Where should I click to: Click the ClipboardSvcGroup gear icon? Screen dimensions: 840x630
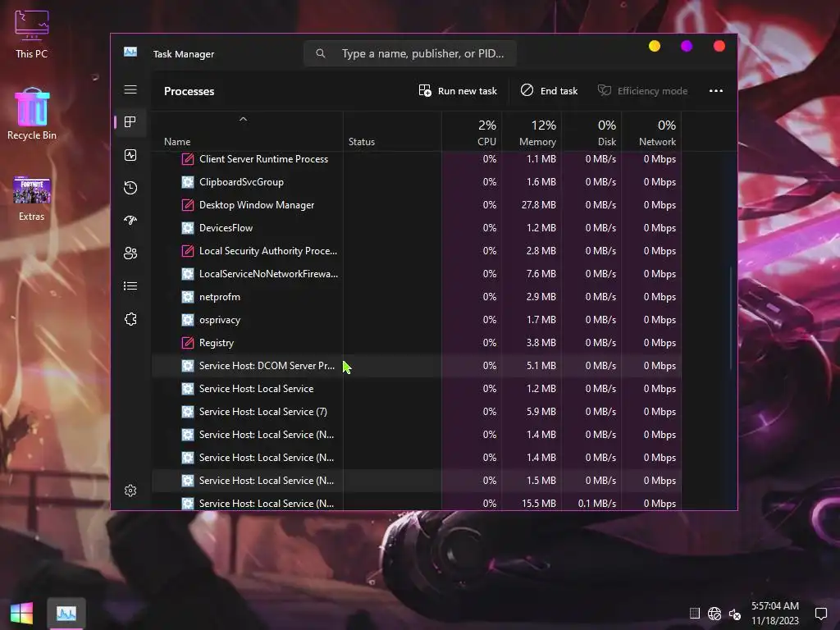click(x=188, y=182)
